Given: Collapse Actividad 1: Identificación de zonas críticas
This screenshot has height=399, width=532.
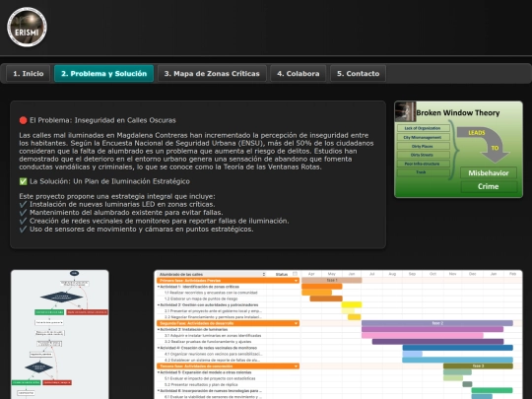Looking at the screenshot, I should (159, 287).
